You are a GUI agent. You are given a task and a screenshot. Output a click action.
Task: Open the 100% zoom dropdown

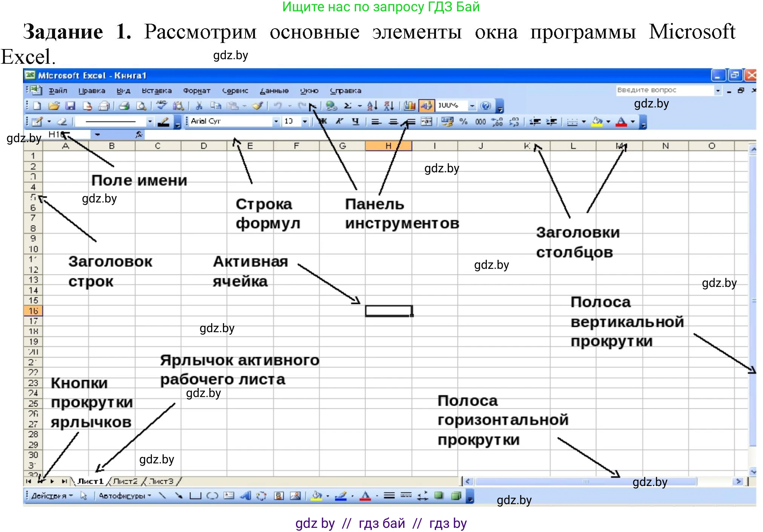[472, 106]
